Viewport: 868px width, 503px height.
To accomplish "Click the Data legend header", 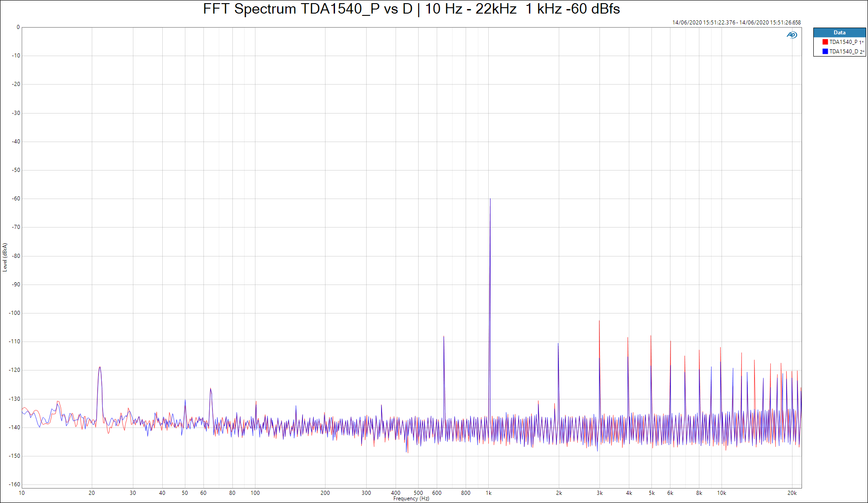I will tap(839, 33).
